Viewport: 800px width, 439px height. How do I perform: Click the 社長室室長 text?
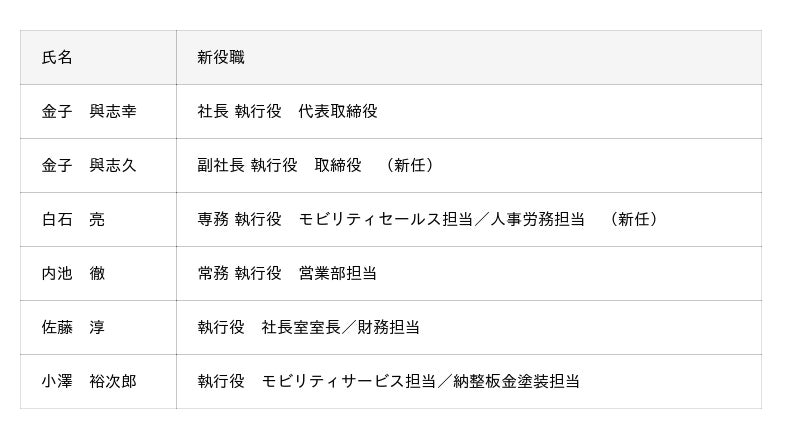click(x=302, y=328)
